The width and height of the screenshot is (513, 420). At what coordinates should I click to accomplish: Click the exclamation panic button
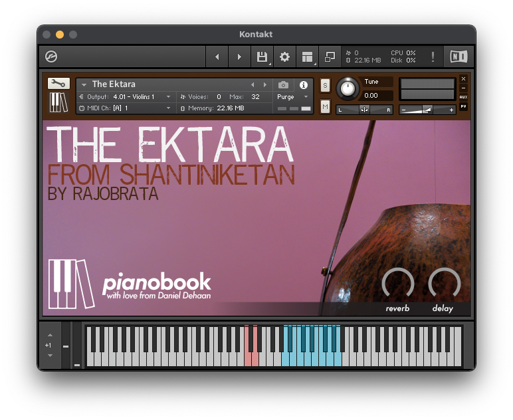[x=433, y=57]
